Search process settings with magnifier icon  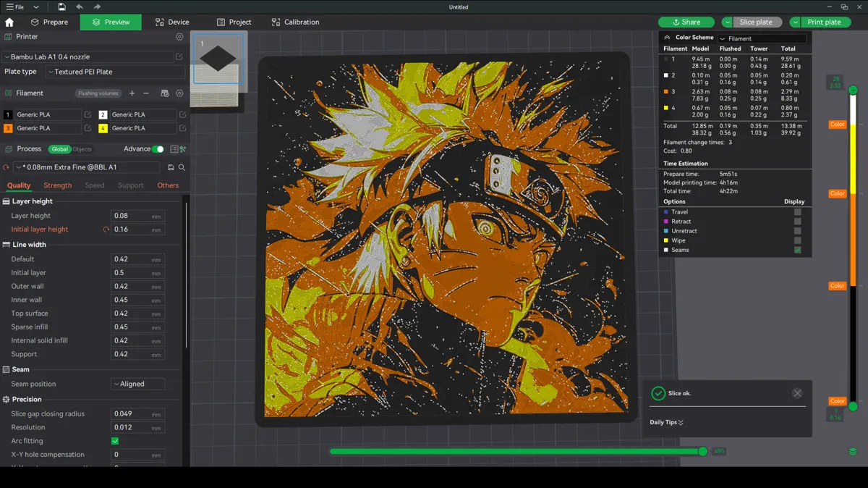[182, 167]
